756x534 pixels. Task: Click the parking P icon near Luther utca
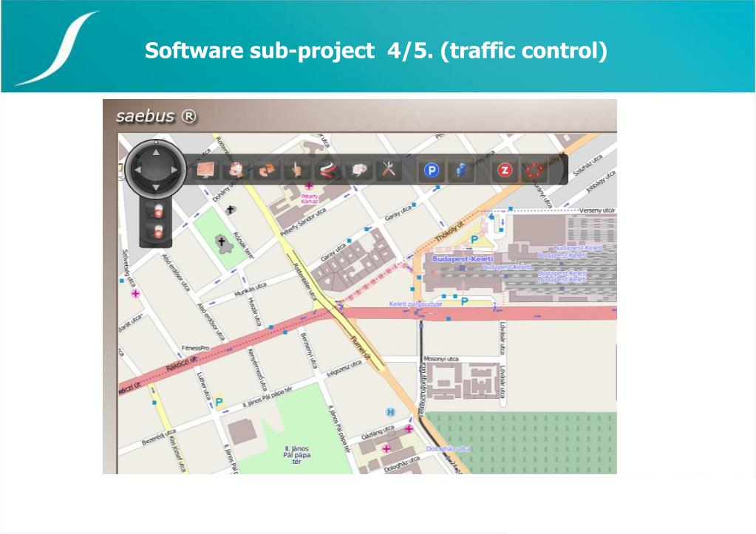219,402
